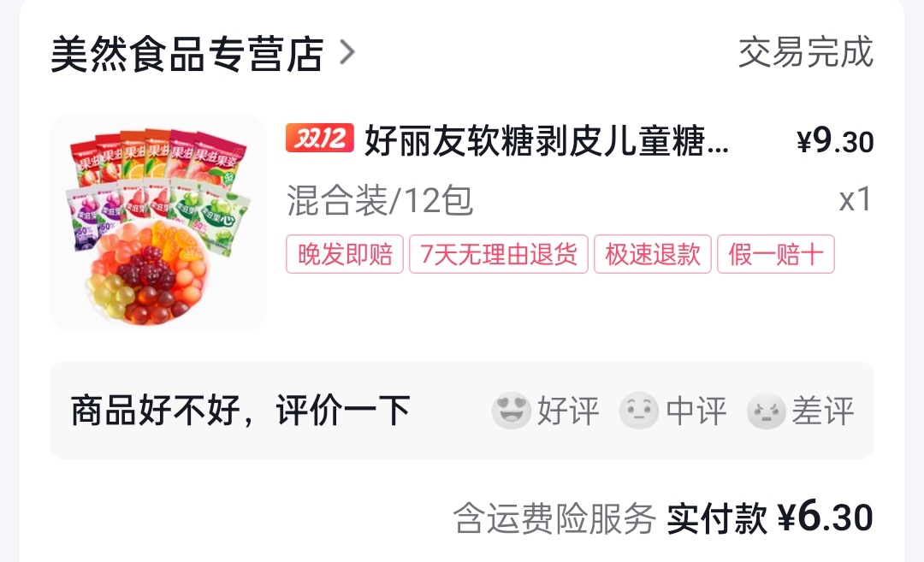Tap the 晚发即赔 service tag
Viewport: 924px width, 562px height.
point(345,255)
